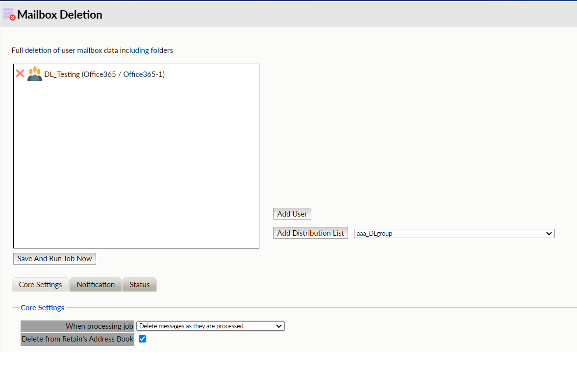Click the Mailbox Deletion header icon
This screenshot has height=392, width=577.
pyautogui.click(x=9, y=14)
